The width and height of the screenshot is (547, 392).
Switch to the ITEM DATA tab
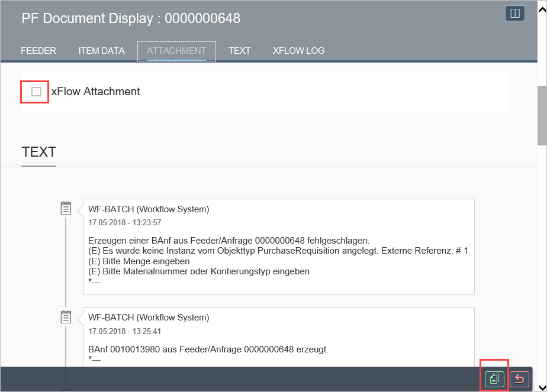[x=101, y=51]
